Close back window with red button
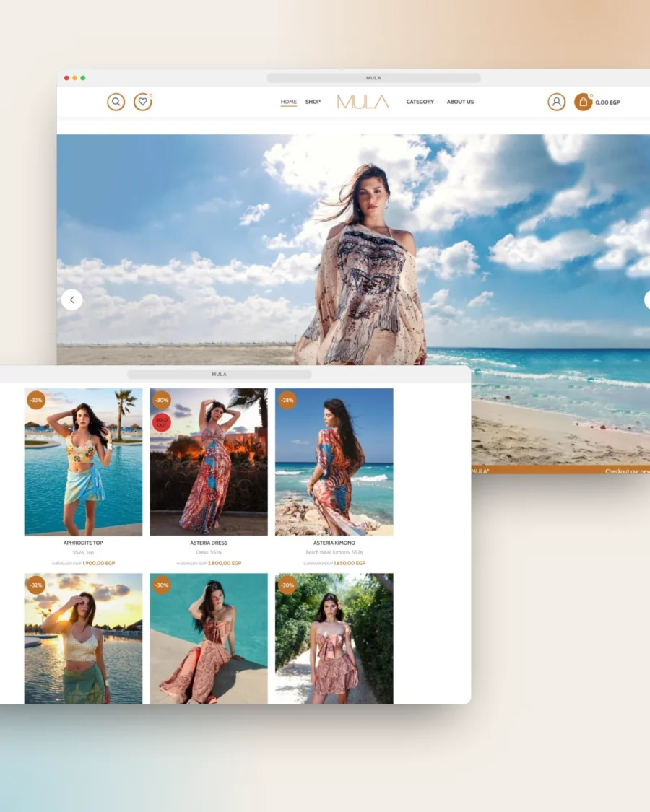 (x=66, y=78)
